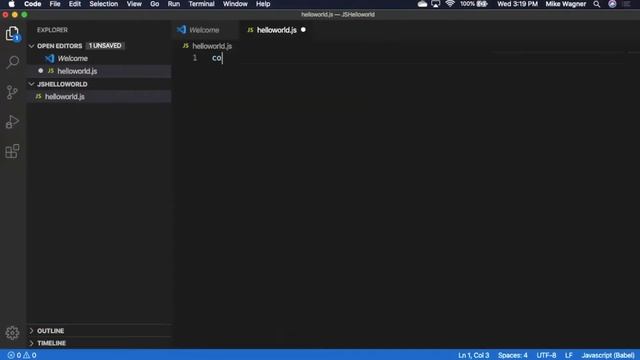
Task: Open the Edit menu
Action: (x=75, y=4)
